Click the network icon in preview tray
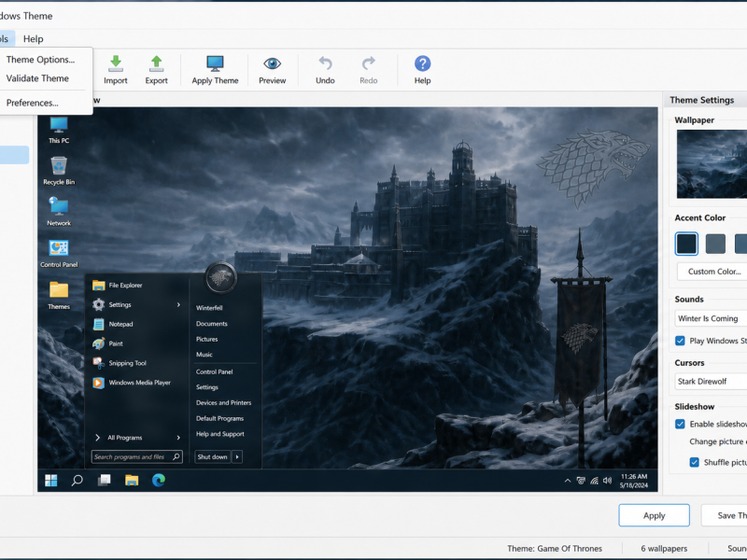 594,481
